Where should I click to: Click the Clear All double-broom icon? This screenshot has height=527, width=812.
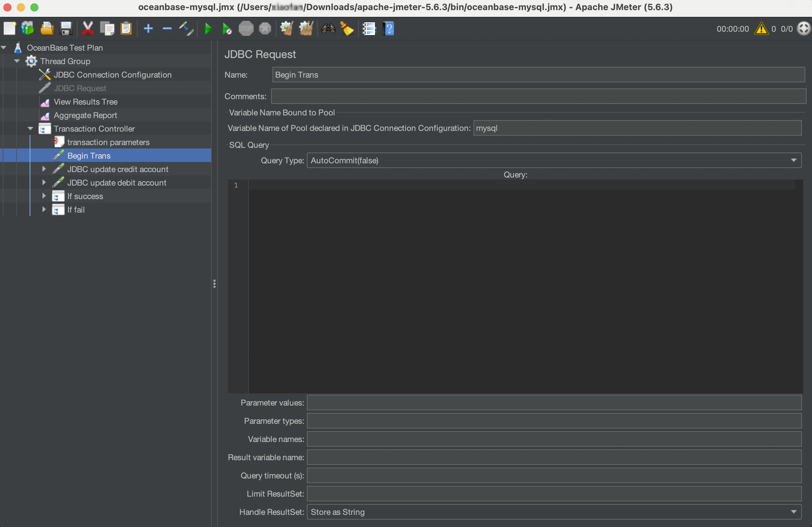tap(306, 29)
